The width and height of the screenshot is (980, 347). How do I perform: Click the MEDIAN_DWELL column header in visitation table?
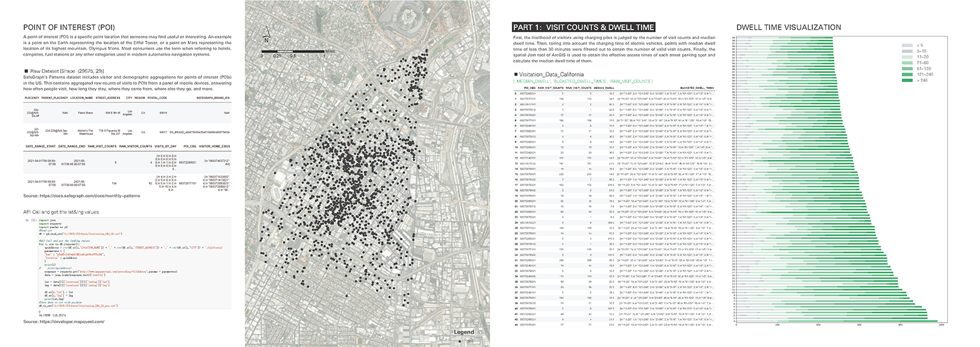tap(604, 88)
